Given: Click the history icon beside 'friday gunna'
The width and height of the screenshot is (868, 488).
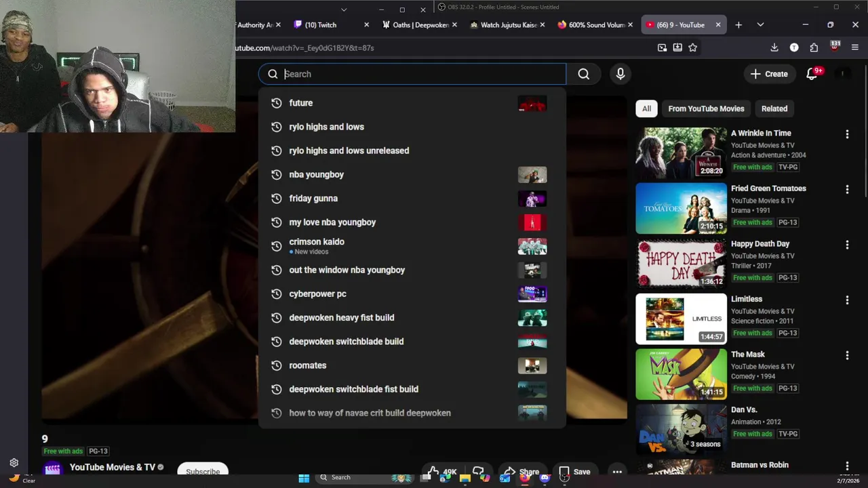Looking at the screenshot, I should (276, 199).
